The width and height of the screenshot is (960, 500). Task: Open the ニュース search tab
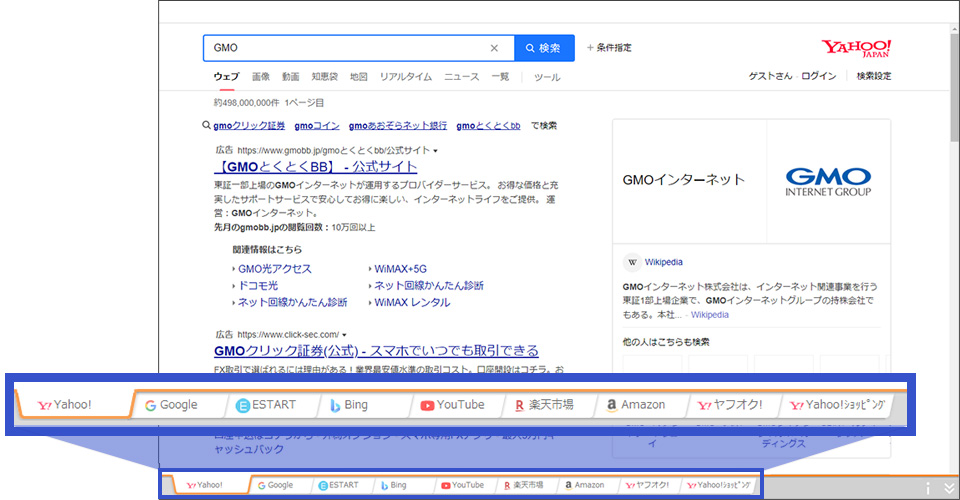462,77
